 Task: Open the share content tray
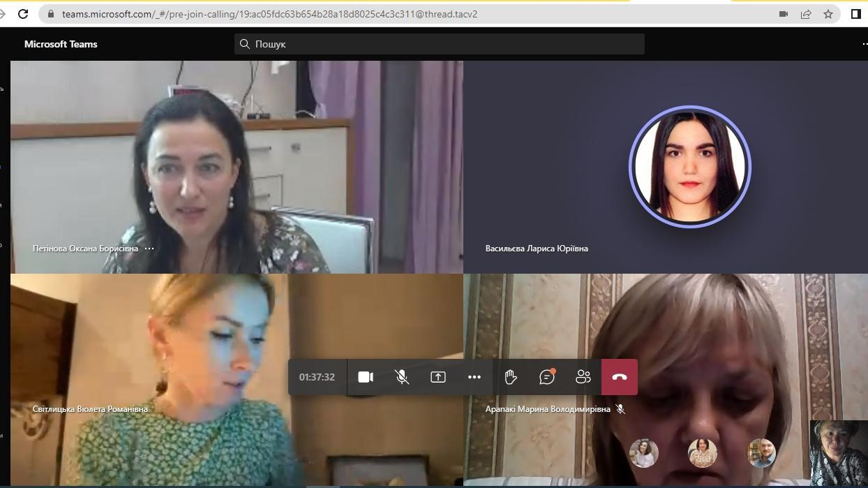click(438, 377)
